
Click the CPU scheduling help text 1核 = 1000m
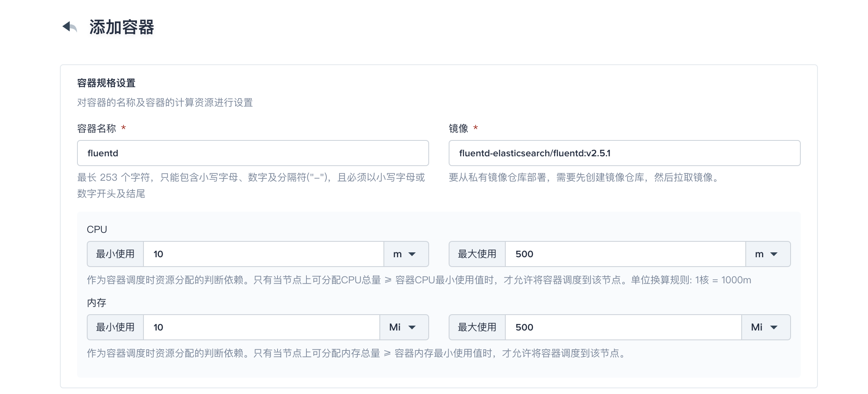(419, 280)
